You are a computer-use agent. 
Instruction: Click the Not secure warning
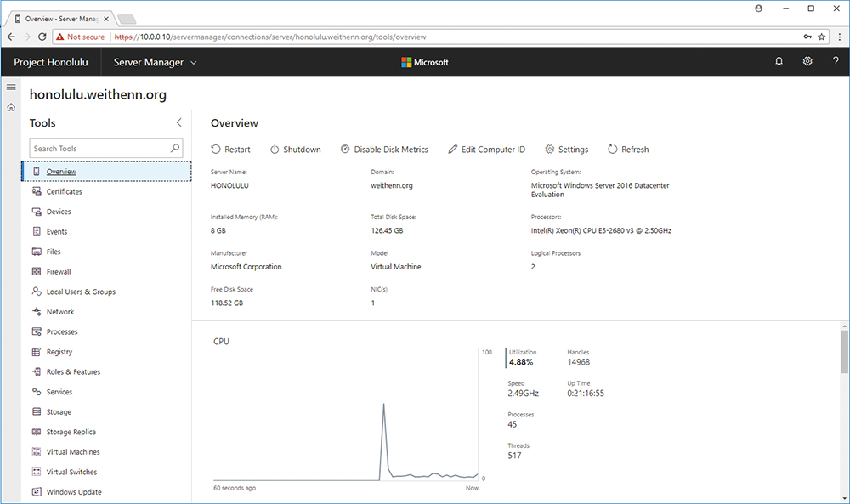pos(80,37)
